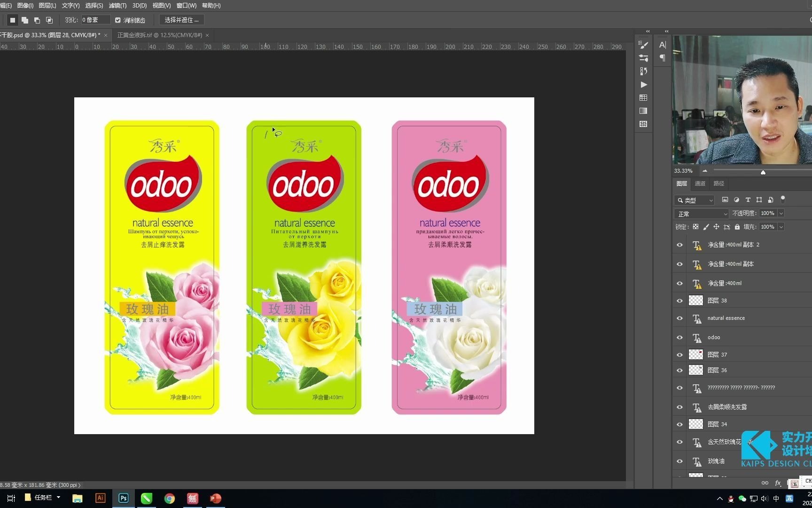Image resolution: width=812 pixels, height=508 pixels.
Task: Close the 正黄金液拆.tif document tab
Action: pyautogui.click(x=207, y=35)
